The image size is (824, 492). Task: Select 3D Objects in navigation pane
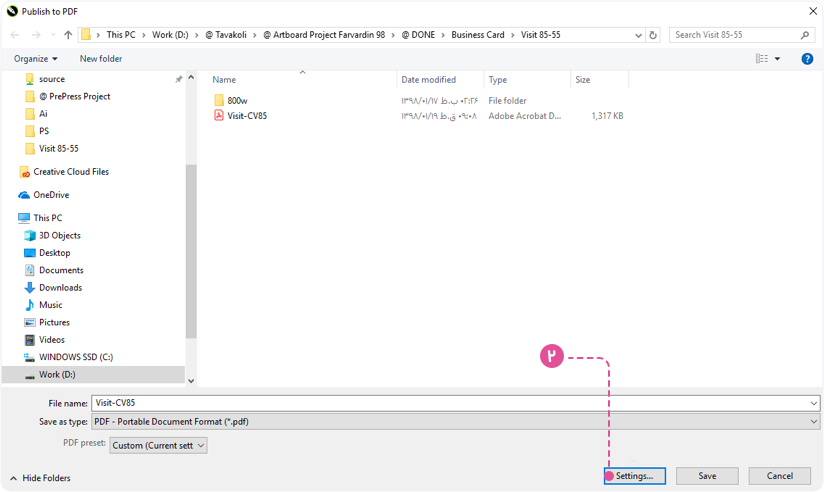(59, 236)
